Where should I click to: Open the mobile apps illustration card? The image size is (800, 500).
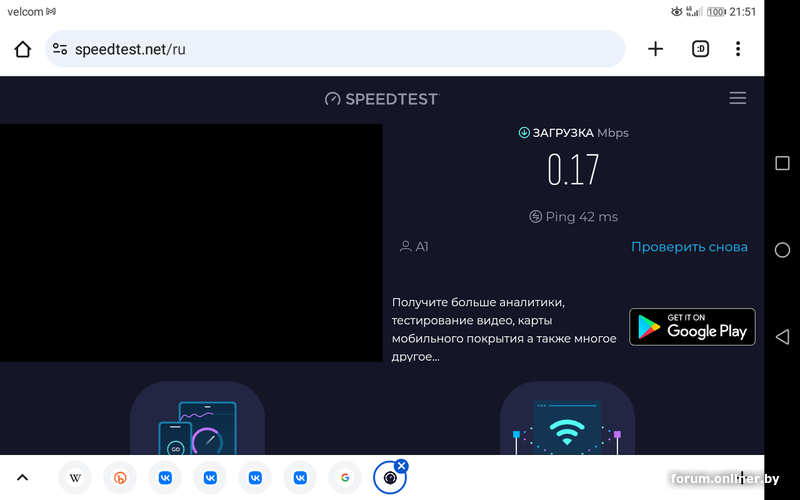[197, 418]
